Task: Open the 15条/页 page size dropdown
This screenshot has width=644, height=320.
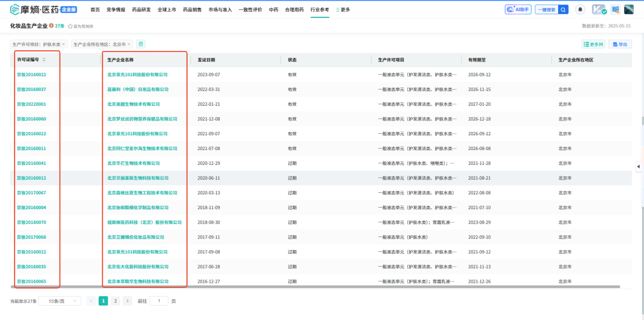Action: click(59, 301)
